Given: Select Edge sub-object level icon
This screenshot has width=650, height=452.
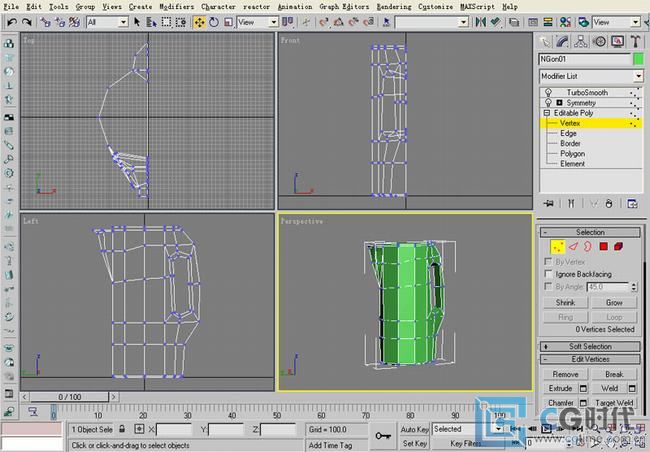Looking at the screenshot, I should point(573,247).
